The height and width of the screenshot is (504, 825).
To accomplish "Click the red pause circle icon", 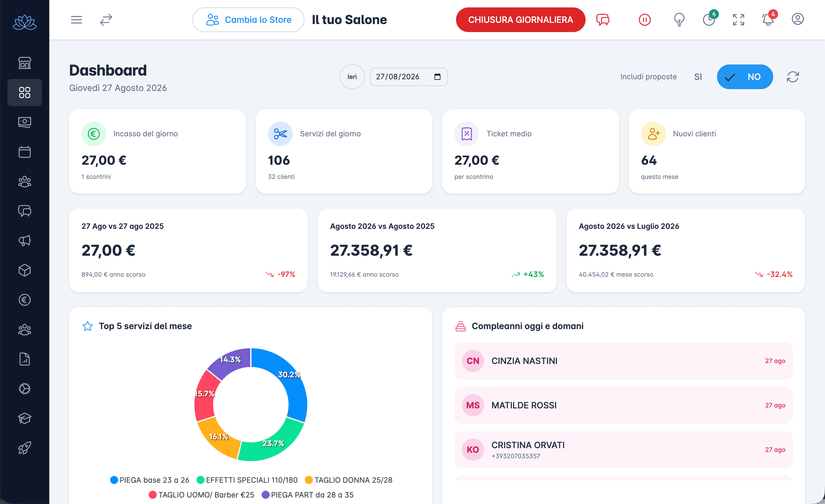I will 645,20.
